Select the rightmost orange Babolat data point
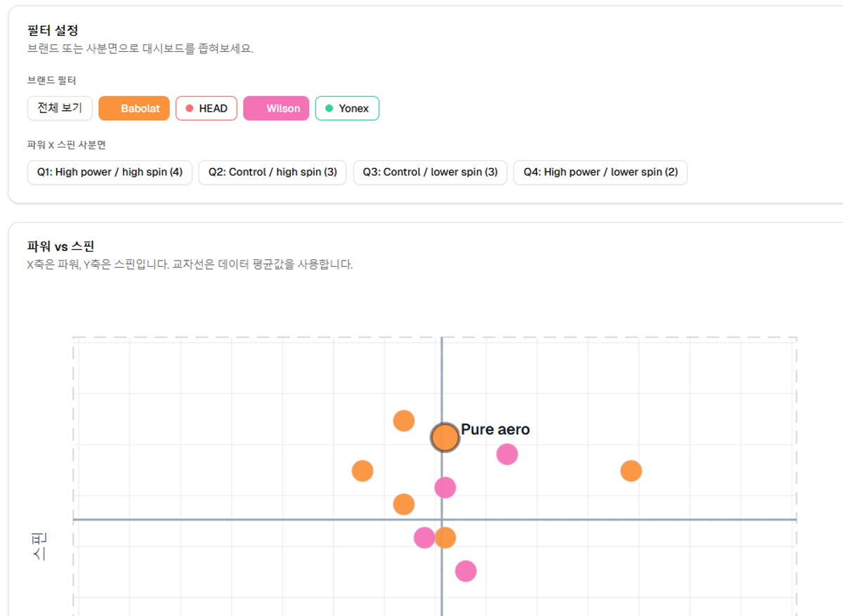 631,471
